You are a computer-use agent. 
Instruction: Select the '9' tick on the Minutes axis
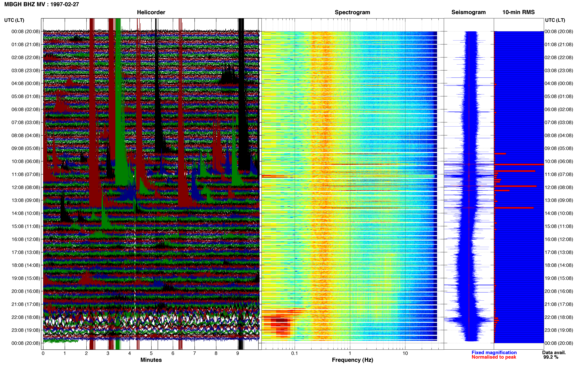238,353
